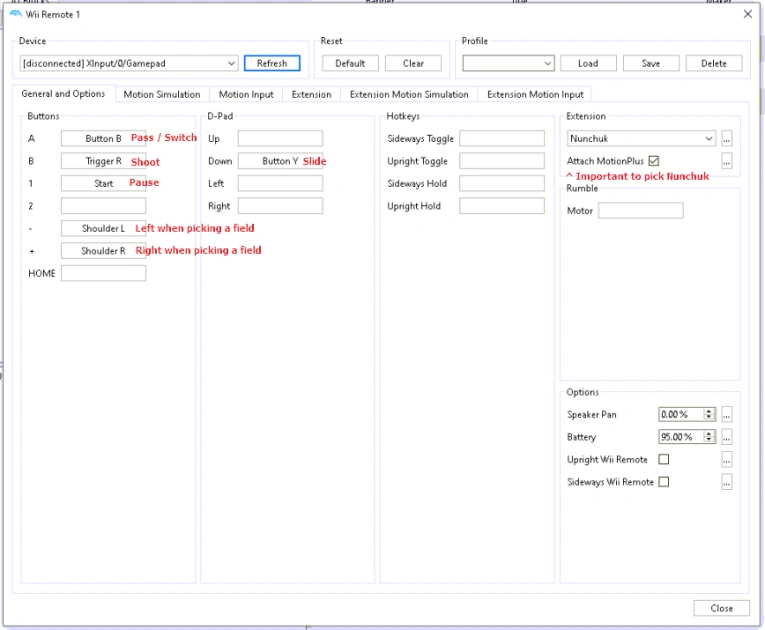Delete the selected profile
Image resolution: width=765 pixels, height=630 pixels.
714,63
